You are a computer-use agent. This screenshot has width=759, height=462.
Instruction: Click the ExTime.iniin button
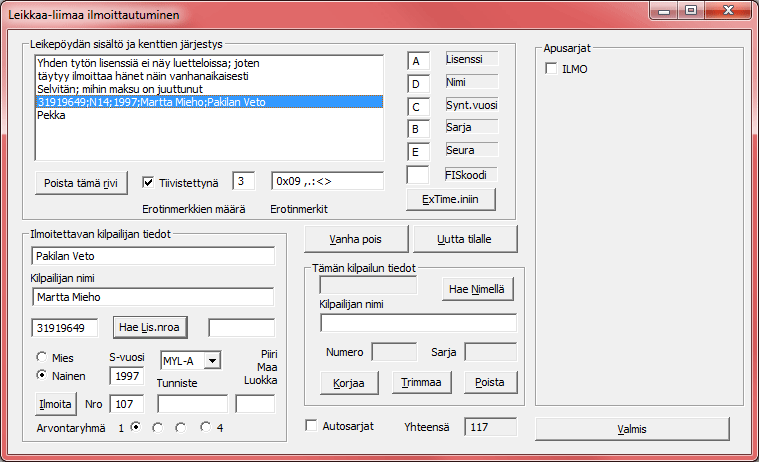pos(451,198)
